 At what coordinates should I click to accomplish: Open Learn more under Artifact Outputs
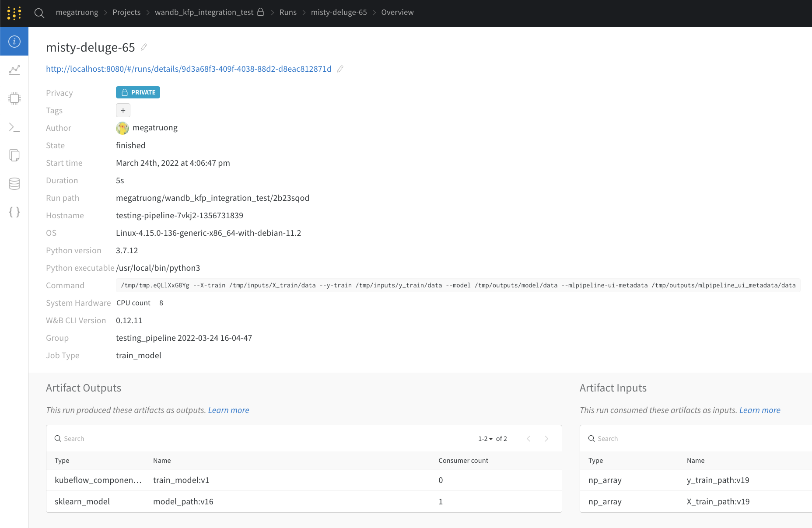click(x=228, y=410)
